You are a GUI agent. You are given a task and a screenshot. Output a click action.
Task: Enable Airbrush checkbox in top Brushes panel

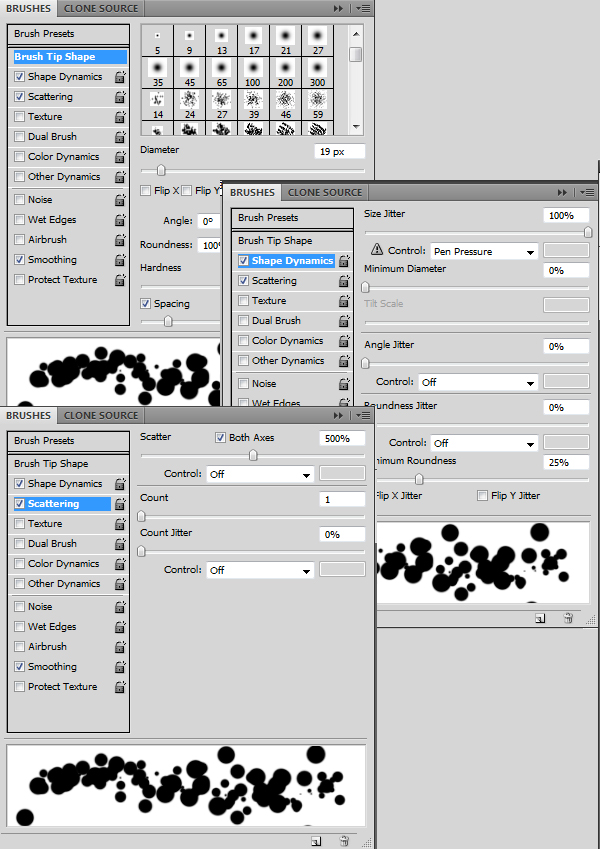coord(19,239)
